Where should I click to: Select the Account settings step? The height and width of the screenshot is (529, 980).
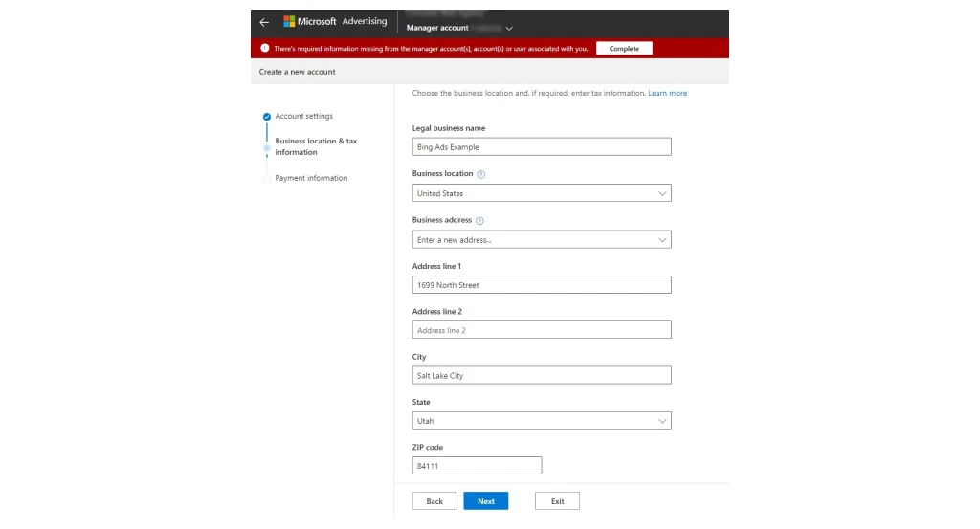click(x=303, y=116)
